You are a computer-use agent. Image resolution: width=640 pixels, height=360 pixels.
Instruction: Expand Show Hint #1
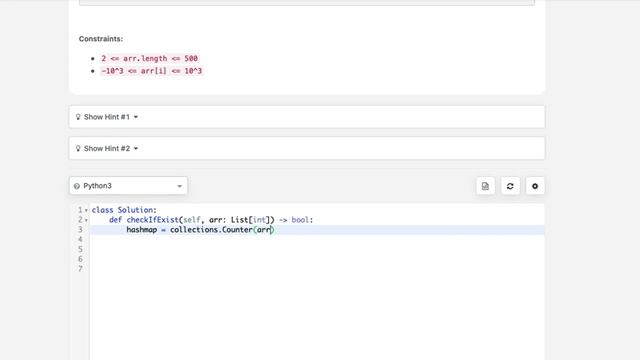point(307,117)
